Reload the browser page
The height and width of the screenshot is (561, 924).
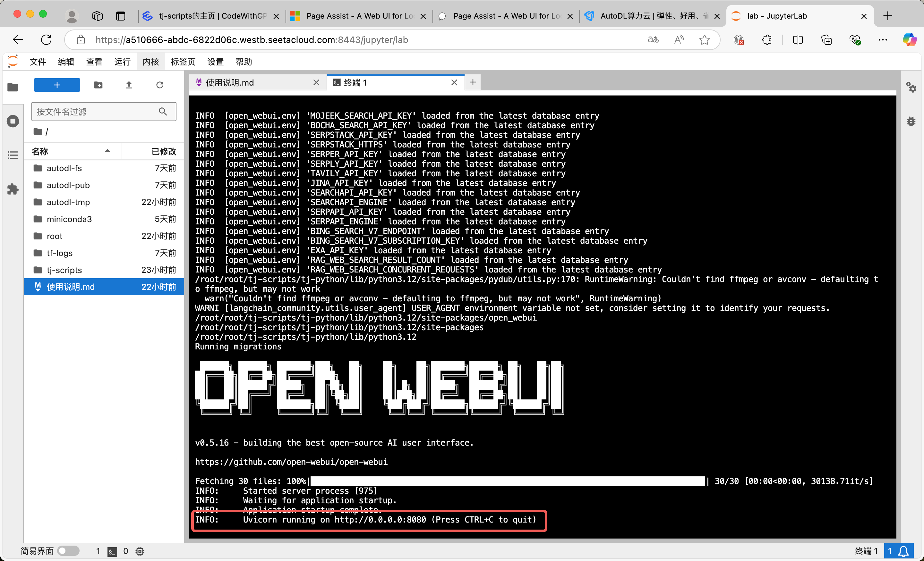46,40
